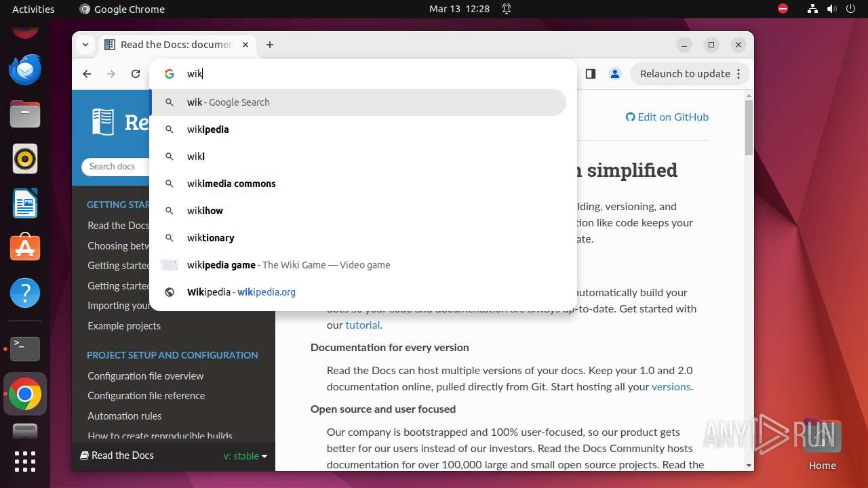The image size is (868, 488).
Task: Open Help from the dock
Action: coord(25,293)
